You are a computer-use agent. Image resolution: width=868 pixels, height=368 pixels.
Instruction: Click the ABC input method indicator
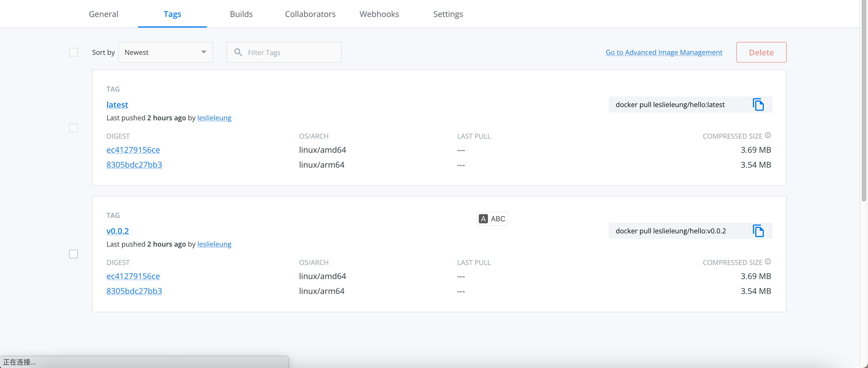click(x=492, y=219)
